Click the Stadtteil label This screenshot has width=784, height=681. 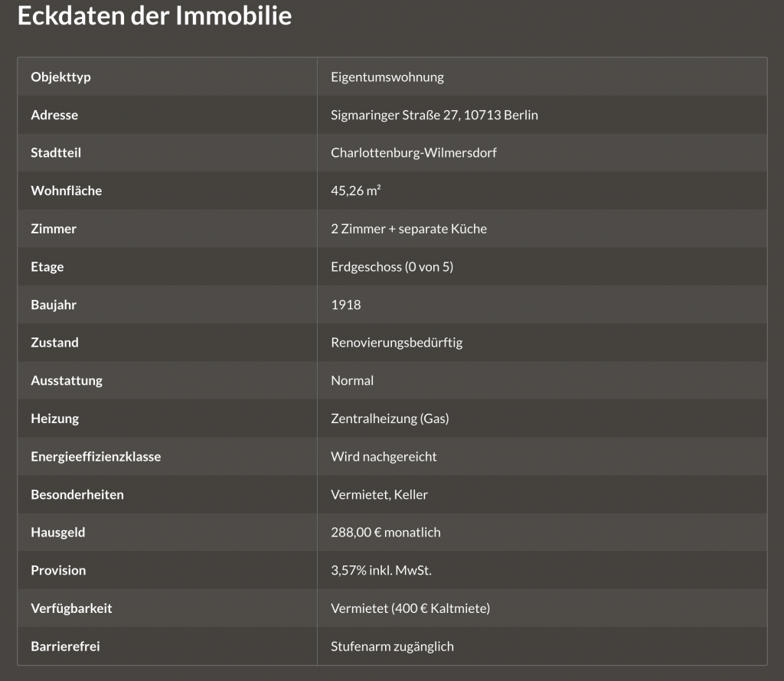[x=56, y=152]
